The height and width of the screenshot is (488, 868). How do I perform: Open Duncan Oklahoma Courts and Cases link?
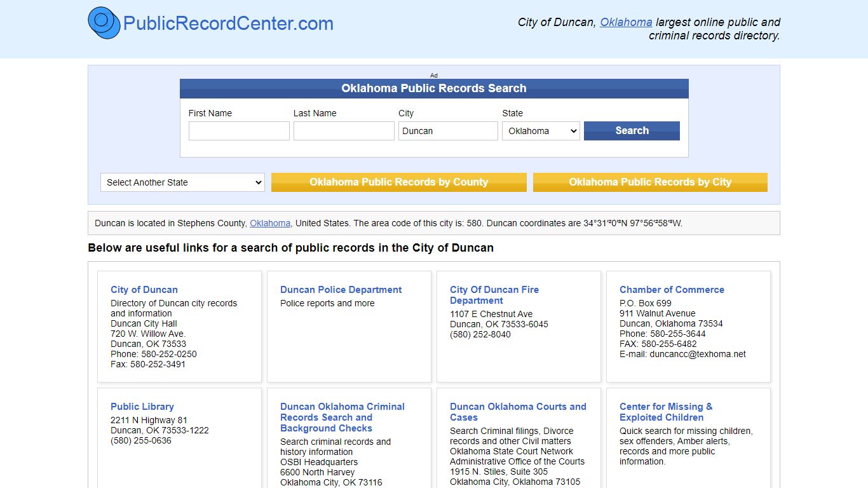coord(518,412)
